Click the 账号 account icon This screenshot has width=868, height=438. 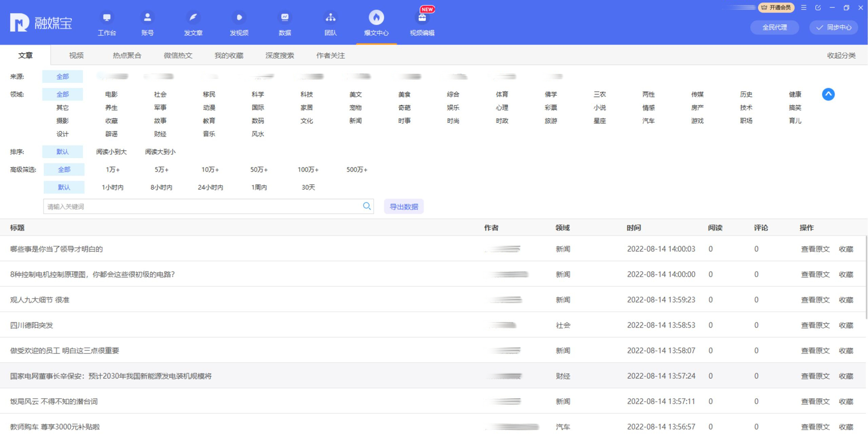pos(148,18)
